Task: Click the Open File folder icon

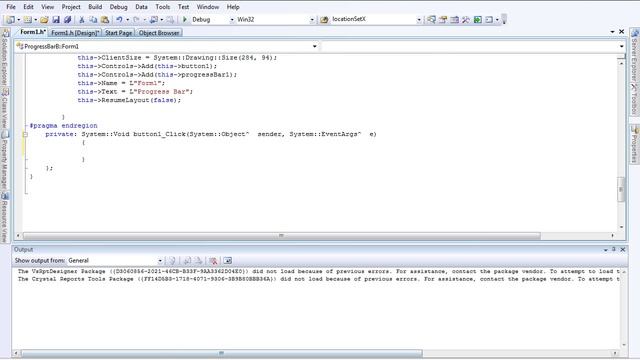Action: [x=44, y=20]
